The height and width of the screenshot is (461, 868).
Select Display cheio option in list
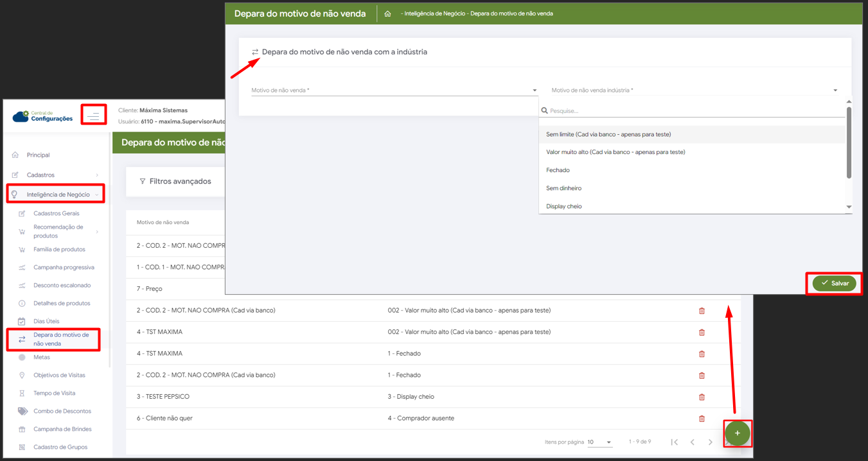[x=693, y=206]
